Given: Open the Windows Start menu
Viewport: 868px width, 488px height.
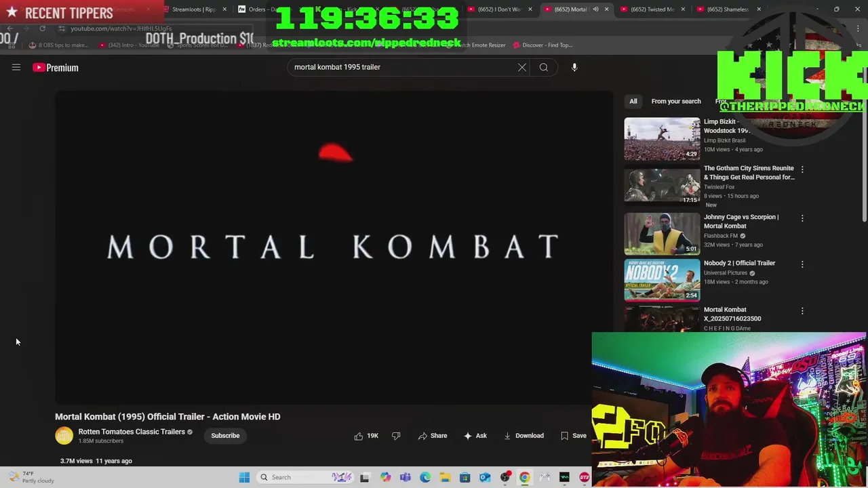Looking at the screenshot, I should [x=244, y=477].
